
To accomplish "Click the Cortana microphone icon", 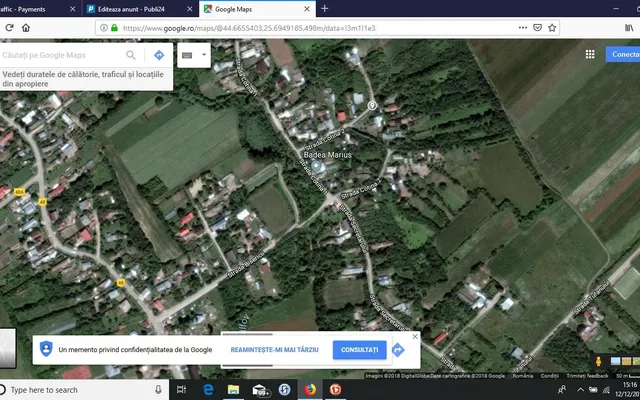I will (x=158, y=390).
